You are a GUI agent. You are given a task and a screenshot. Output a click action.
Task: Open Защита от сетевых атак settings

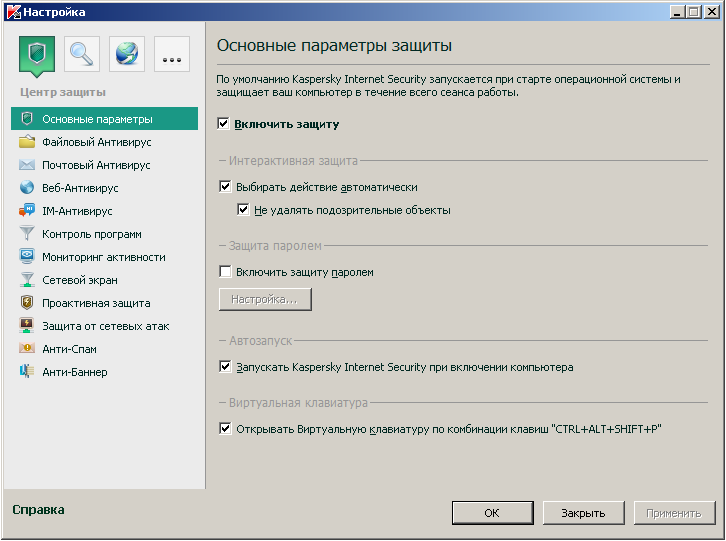click(x=105, y=326)
